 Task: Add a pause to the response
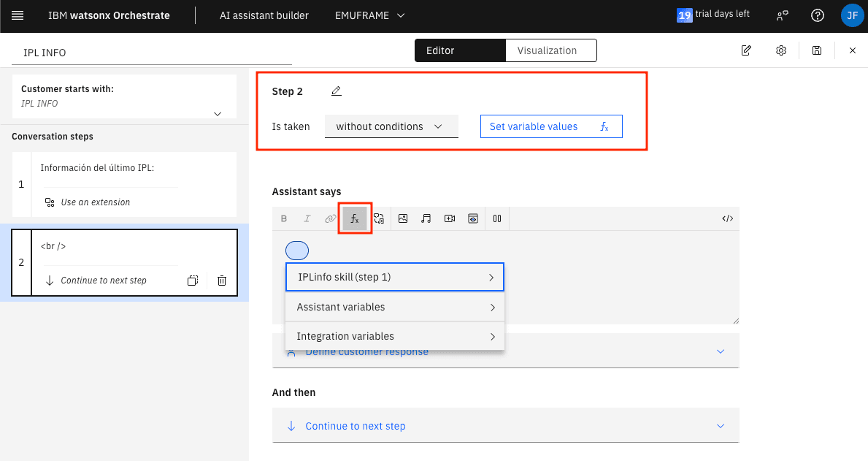click(x=496, y=218)
